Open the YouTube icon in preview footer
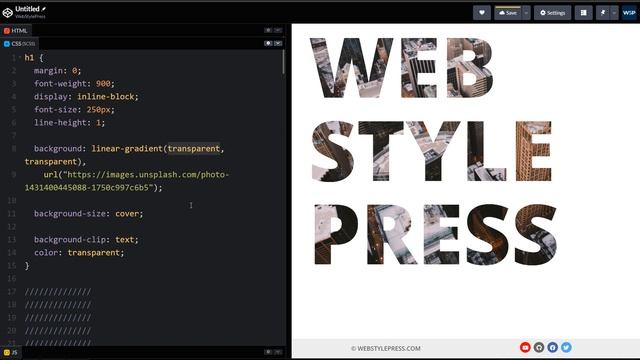The height and width of the screenshot is (360, 640). (525, 347)
